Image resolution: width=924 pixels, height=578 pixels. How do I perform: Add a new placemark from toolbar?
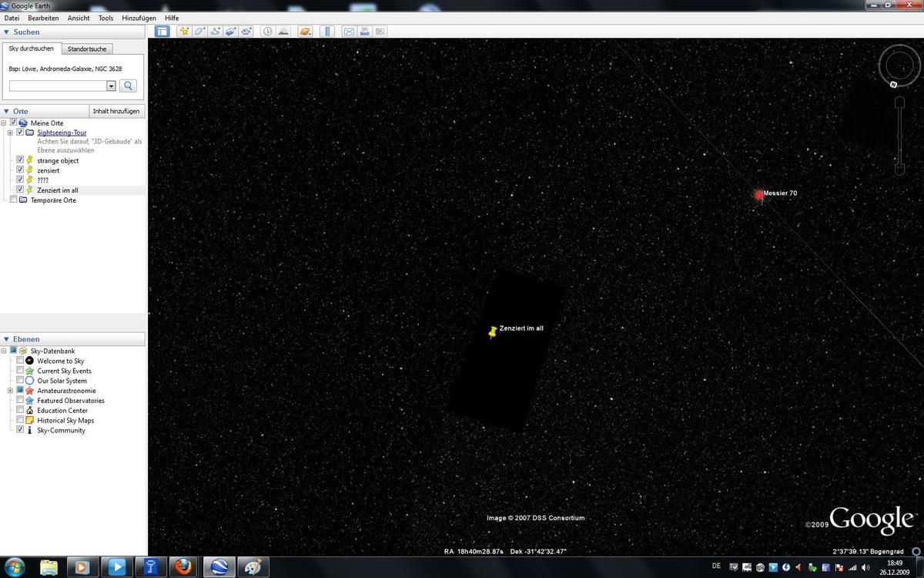184,32
